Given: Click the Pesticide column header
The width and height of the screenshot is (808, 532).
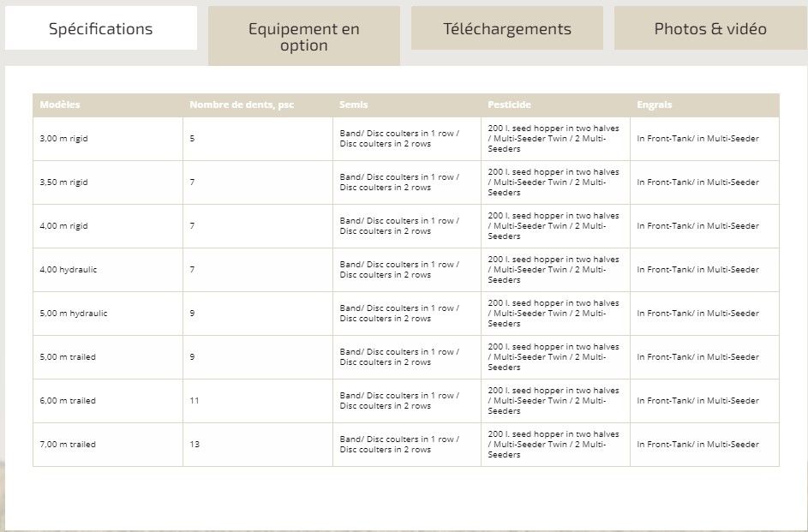Looking at the screenshot, I should point(509,105).
